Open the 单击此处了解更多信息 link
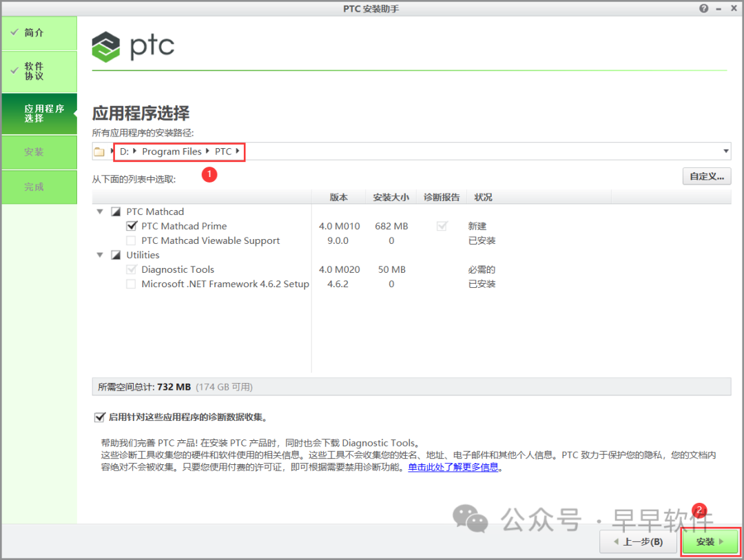 pos(453,468)
